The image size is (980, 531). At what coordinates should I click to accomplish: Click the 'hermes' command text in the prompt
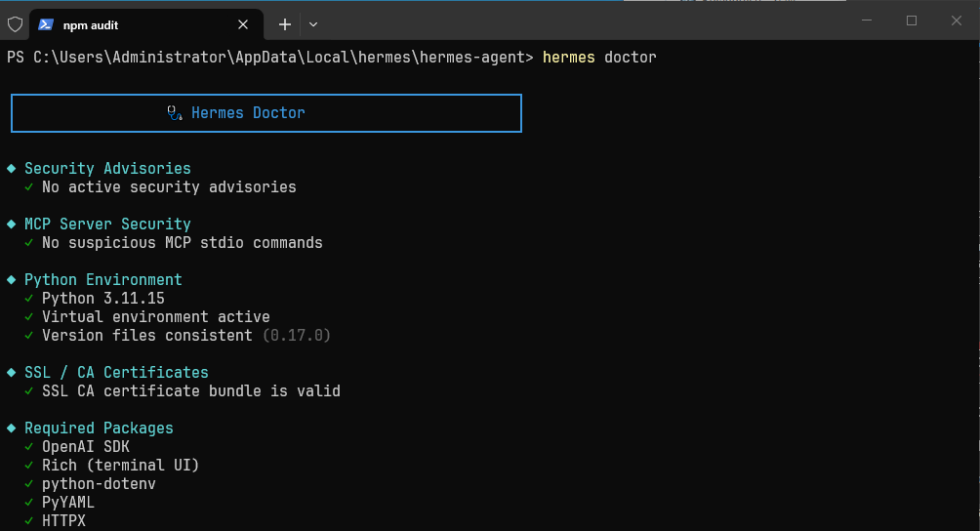point(569,58)
